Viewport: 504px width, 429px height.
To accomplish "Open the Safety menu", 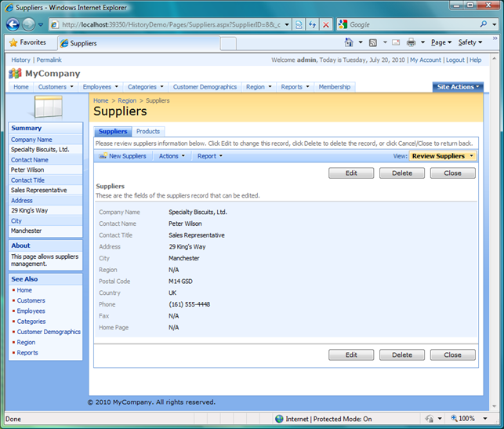I will (x=470, y=42).
